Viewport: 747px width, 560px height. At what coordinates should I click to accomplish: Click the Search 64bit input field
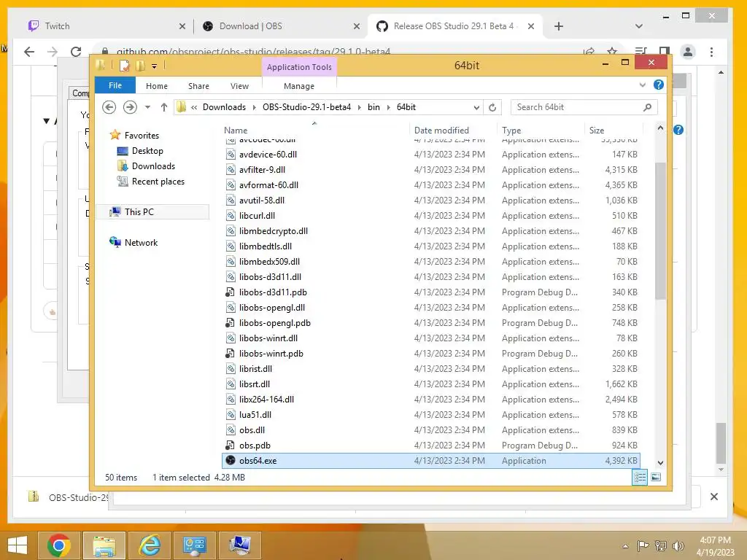(x=578, y=107)
